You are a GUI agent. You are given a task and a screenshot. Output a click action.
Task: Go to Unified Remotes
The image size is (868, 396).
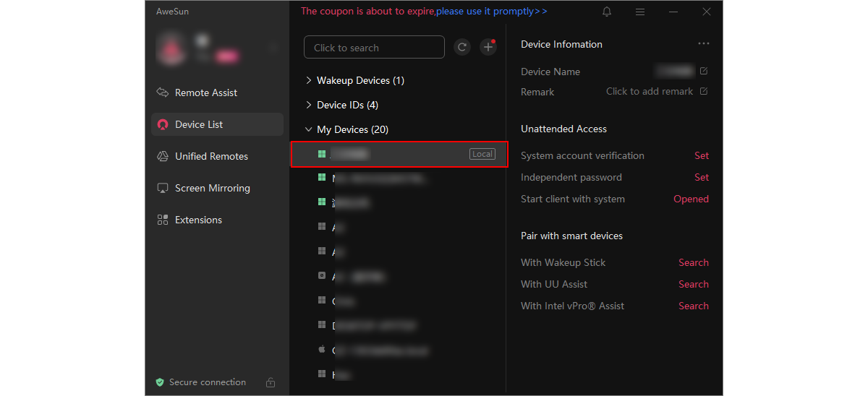[x=217, y=156]
